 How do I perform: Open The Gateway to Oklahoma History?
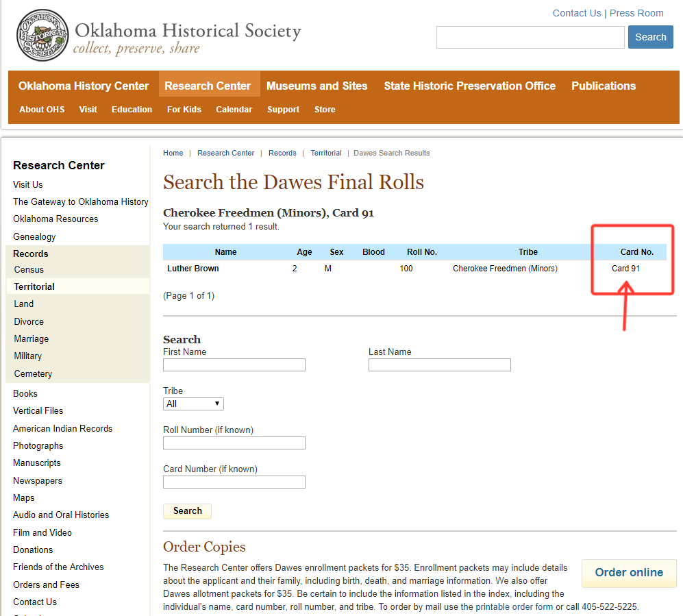81,201
